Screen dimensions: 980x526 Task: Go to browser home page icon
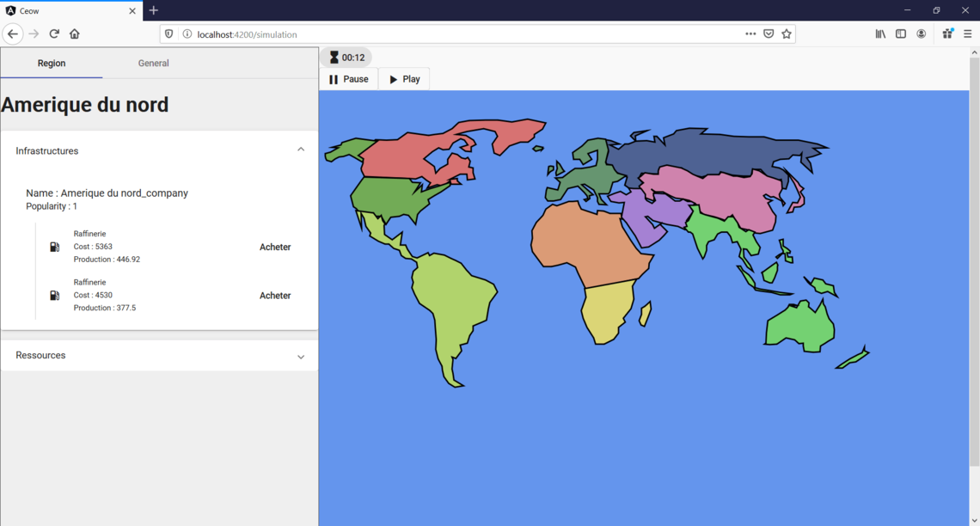click(x=75, y=34)
